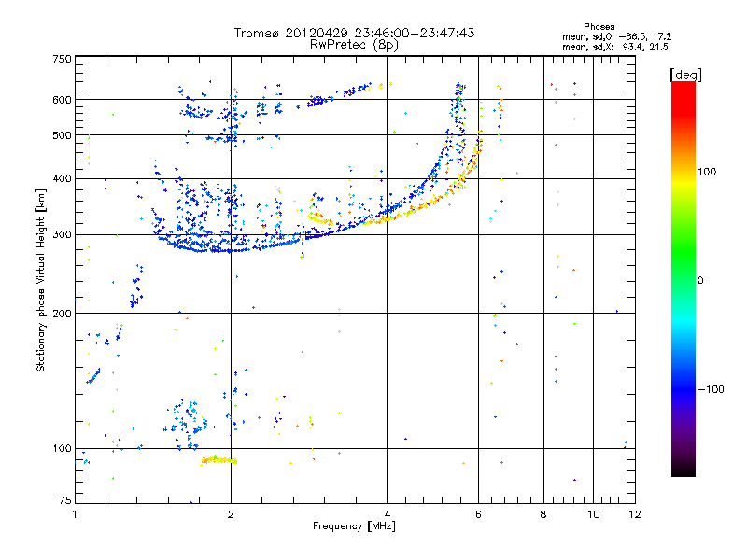This screenshot has height=560, width=747.
Task: Click the "[deg]" colorbar label
Action: (x=685, y=75)
